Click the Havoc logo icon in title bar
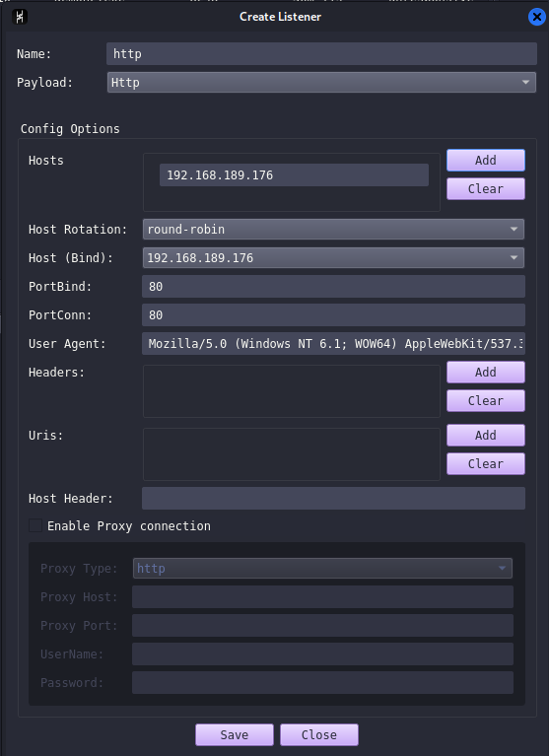 click(x=20, y=17)
